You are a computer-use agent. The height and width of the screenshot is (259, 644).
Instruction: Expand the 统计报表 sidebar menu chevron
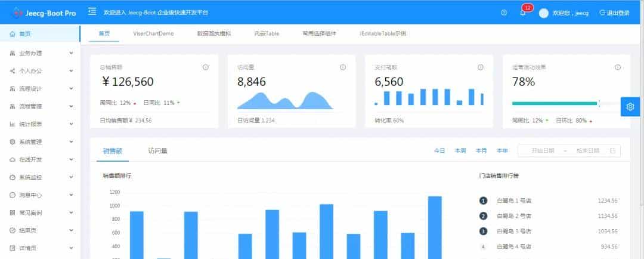point(71,124)
